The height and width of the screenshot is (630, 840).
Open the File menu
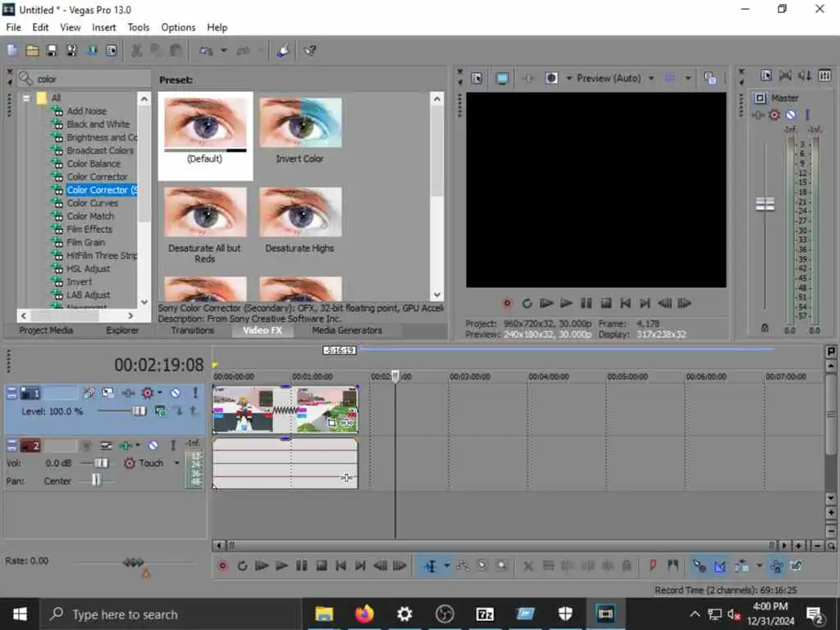[13, 27]
